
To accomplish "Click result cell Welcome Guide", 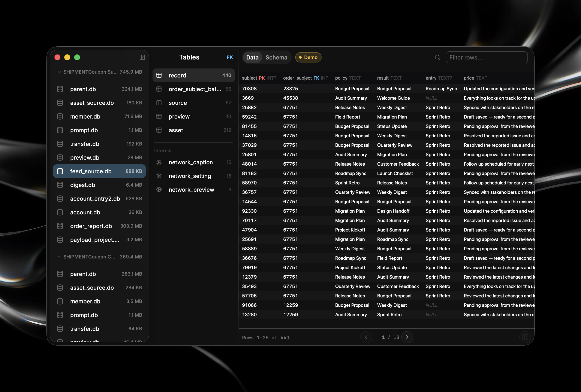I will click(394, 98).
